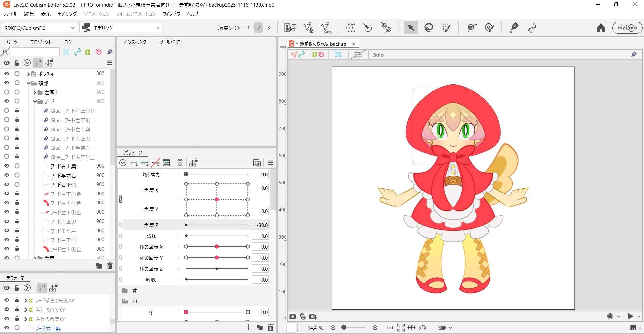The width and height of the screenshot is (644, 334).
Task: Click the automatic mesh generator AUTO icon
Action: point(326,28)
